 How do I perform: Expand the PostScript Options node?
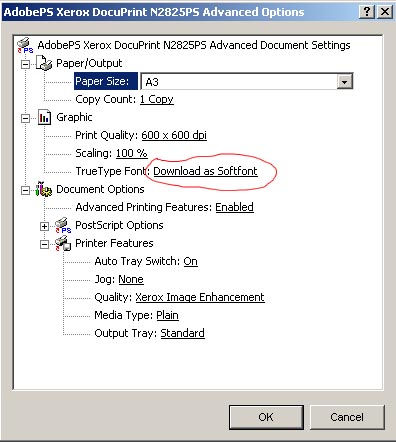pyautogui.click(x=44, y=227)
